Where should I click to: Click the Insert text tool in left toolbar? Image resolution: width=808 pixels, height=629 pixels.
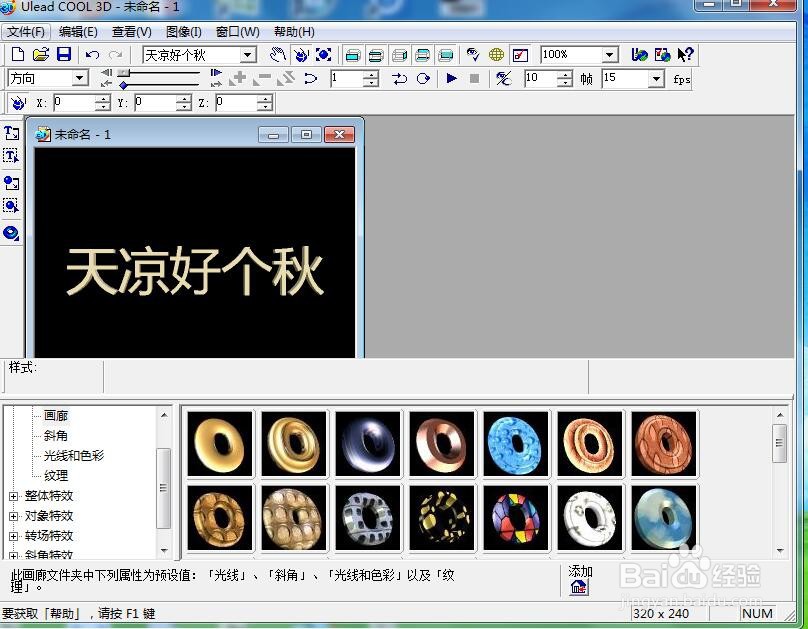pos(11,133)
